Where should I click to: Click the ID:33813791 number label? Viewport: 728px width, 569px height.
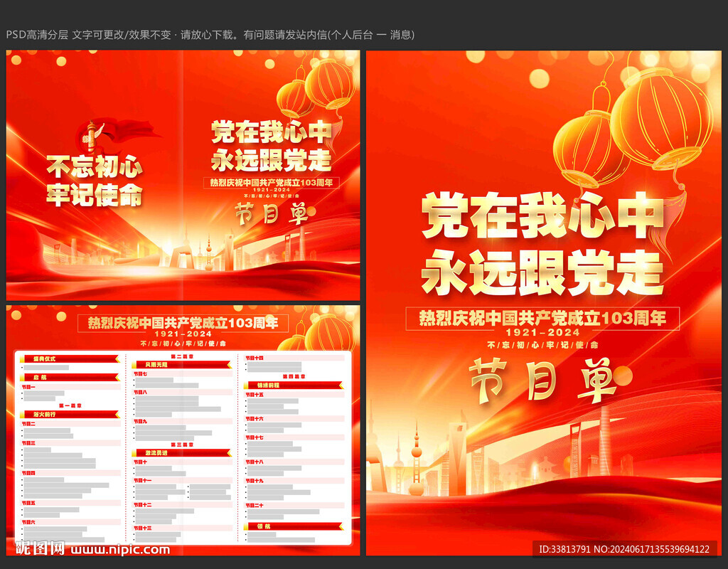click(624, 549)
